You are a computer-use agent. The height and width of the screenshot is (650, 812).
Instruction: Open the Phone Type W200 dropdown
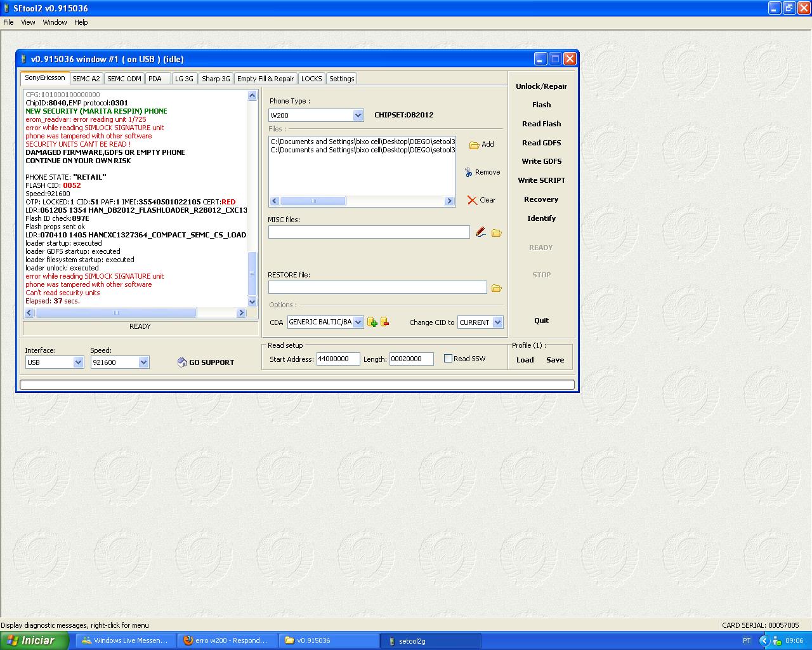tap(358, 116)
